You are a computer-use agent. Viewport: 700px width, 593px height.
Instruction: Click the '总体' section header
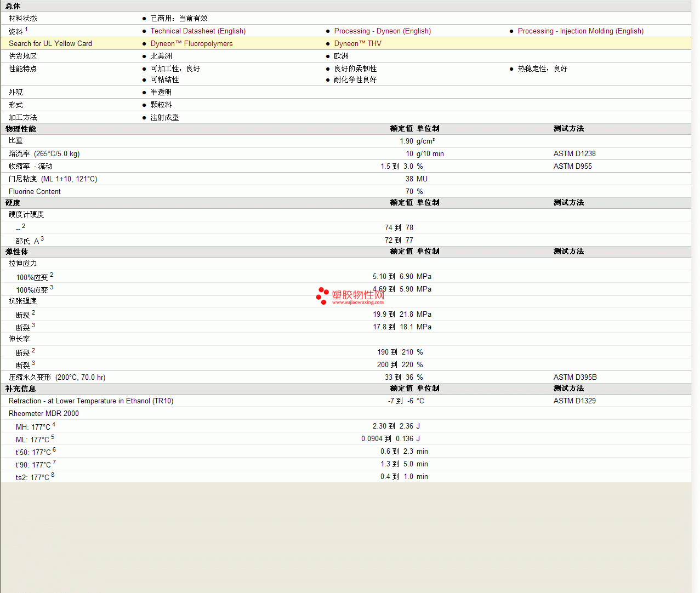pyautogui.click(x=13, y=6)
